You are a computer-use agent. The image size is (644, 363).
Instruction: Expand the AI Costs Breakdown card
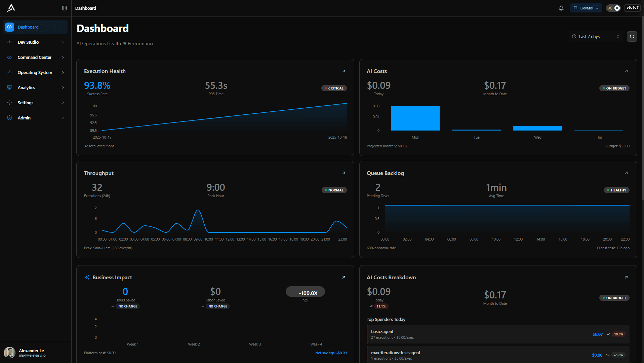[x=626, y=277]
